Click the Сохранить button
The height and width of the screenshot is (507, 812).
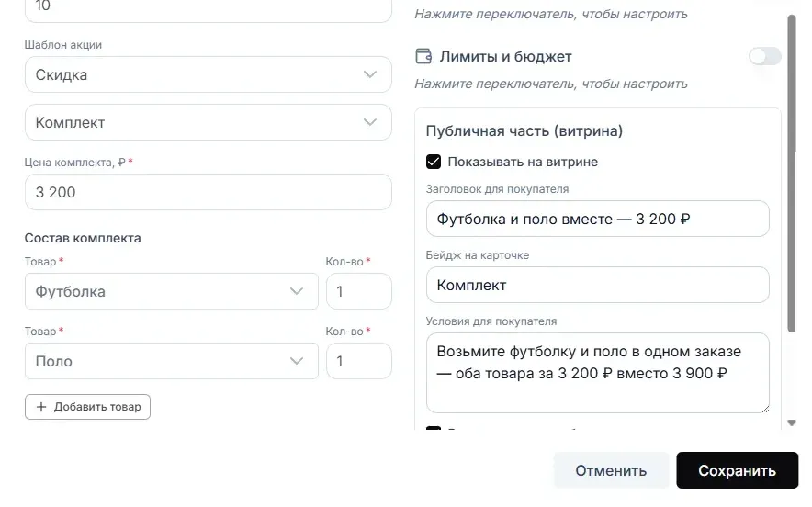tap(737, 470)
